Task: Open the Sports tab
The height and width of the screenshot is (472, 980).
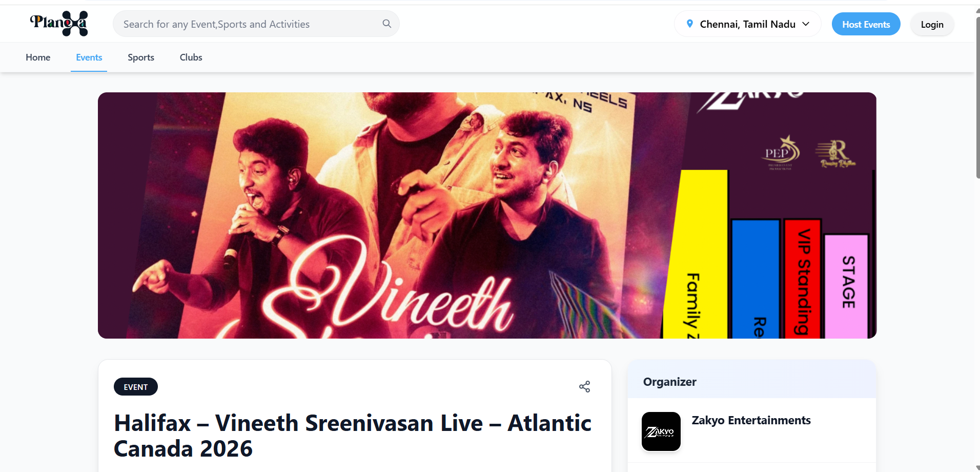Action: tap(141, 57)
